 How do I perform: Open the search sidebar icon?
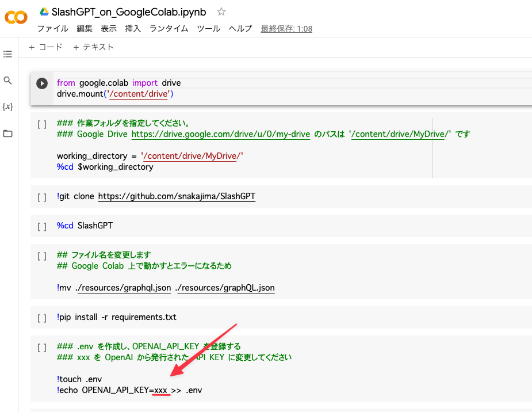[7, 81]
